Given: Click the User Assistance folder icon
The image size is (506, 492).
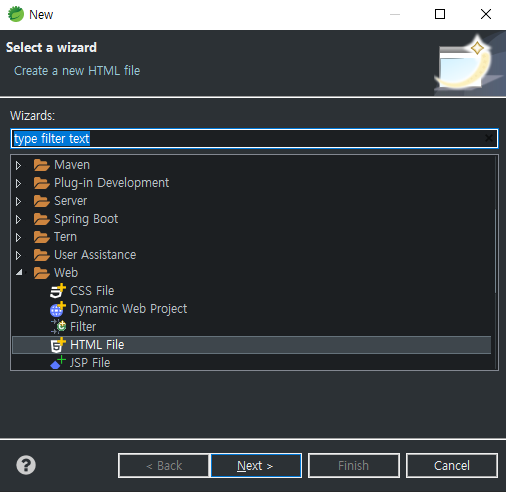Looking at the screenshot, I should pos(42,255).
